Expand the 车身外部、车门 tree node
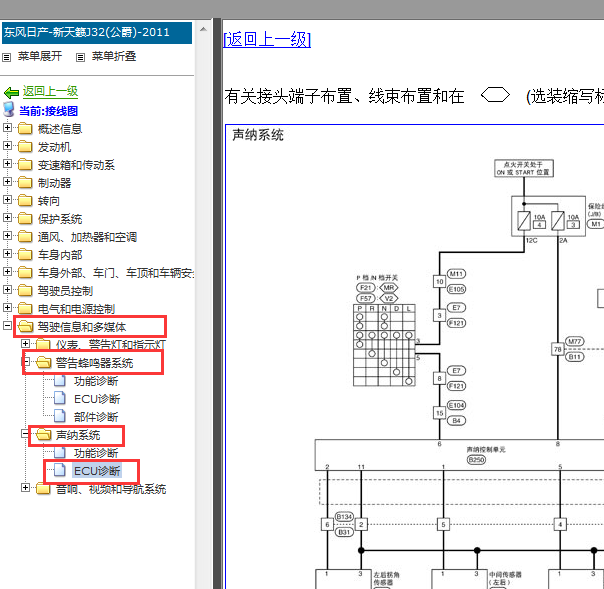Image resolution: width=604 pixels, height=589 pixels. click(x=7, y=272)
